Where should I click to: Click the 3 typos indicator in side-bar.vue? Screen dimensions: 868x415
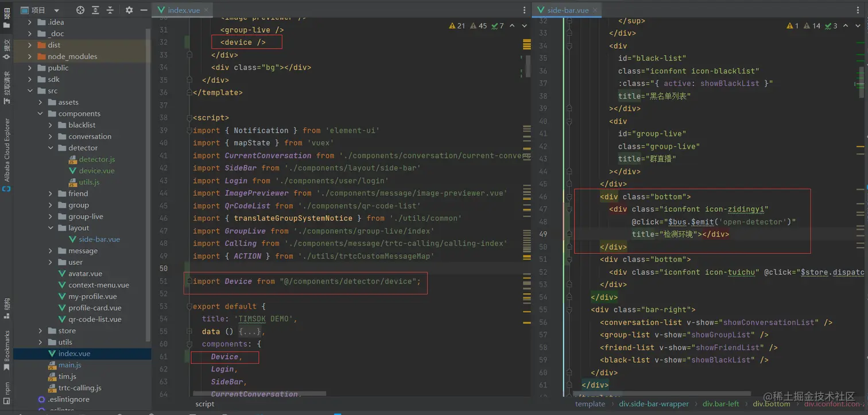pos(831,26)
